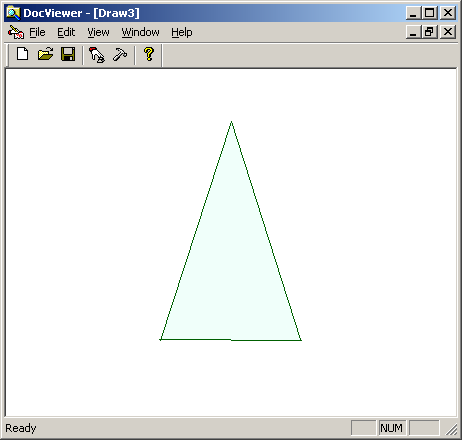Select the hammer tool icon
This screenshot has width=462, height=440.
click(120, 54)
